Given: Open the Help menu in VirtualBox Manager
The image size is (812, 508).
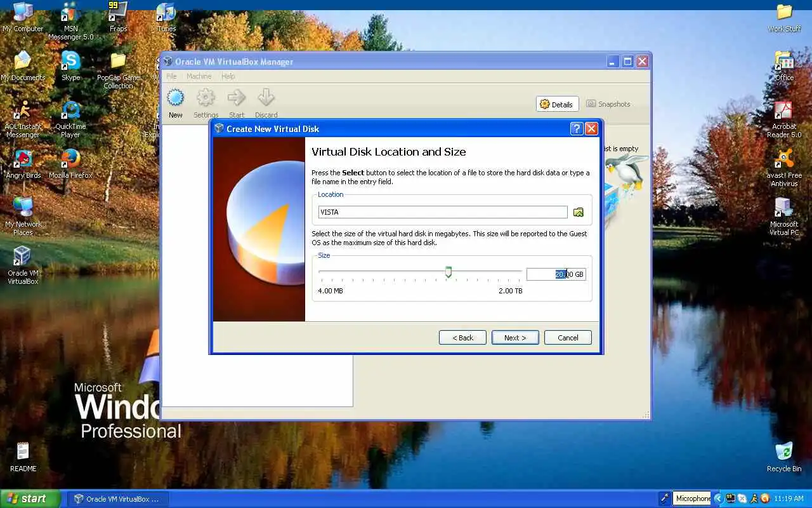Looking at the screenshot, I should [228, 76].
